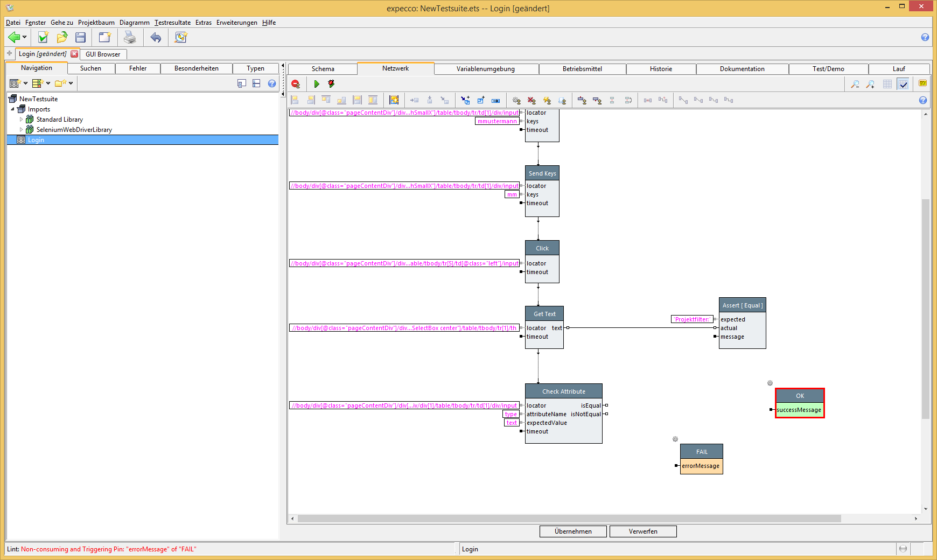Toggle the snap-to-grid checkmark button
This screenshot has height=560, width=937.
coord(903,84)
